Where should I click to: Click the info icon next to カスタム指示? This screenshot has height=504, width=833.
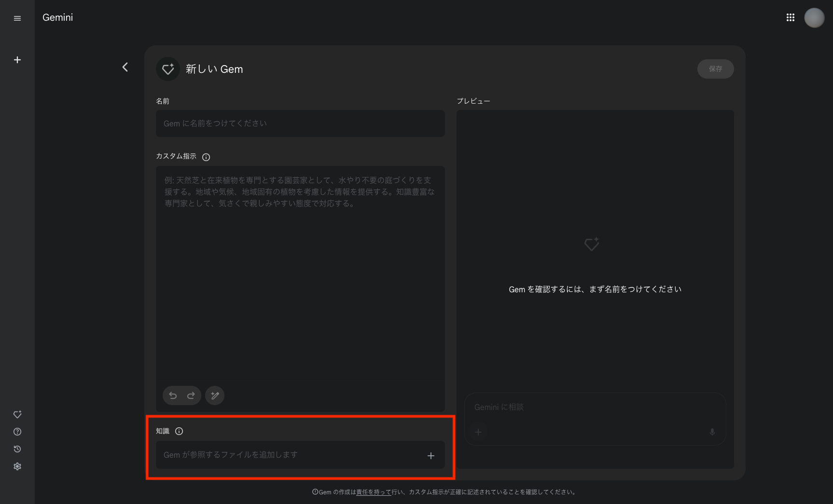[206, 157]
